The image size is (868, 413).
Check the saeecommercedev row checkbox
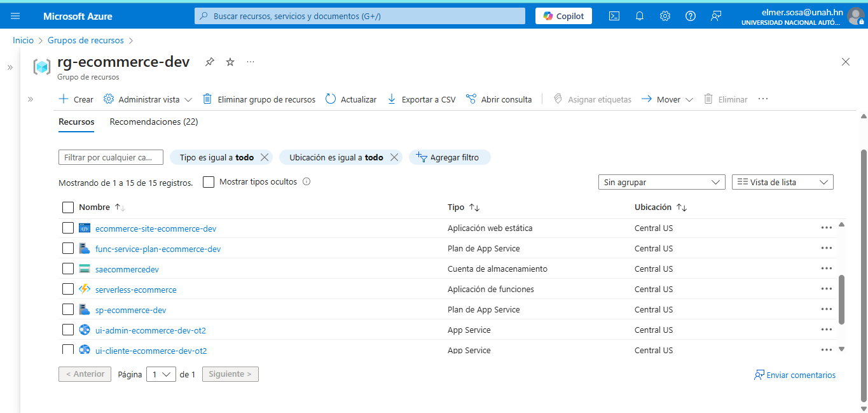(x=68, y=268)
